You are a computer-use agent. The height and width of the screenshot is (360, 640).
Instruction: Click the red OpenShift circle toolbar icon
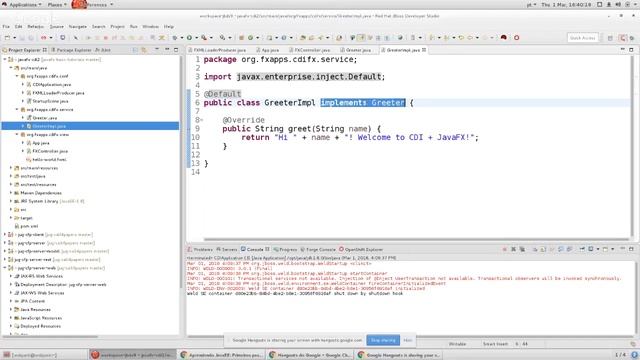(516, 38)
